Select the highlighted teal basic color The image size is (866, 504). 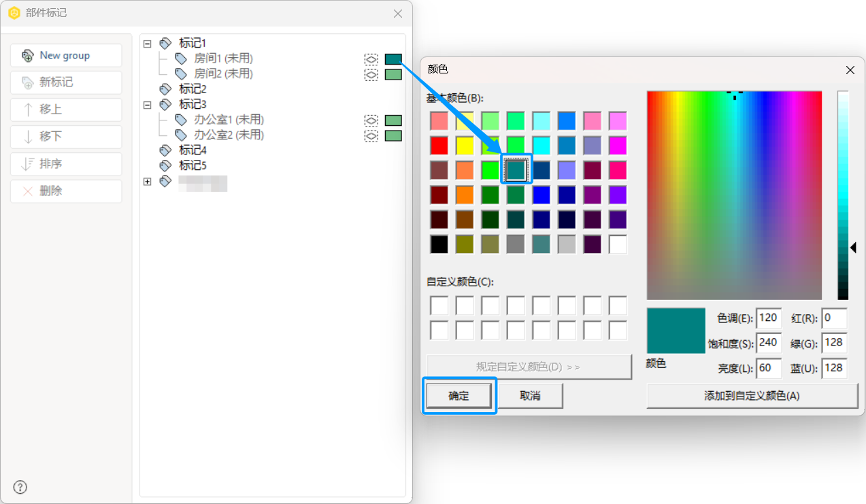pyautogui.click(x=516, y=170)
